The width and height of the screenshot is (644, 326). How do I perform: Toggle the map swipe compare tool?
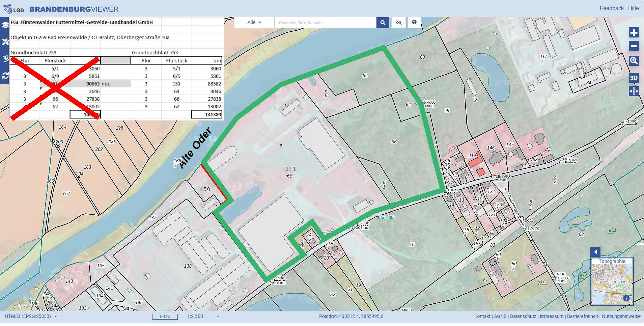(x=634, y=91)
